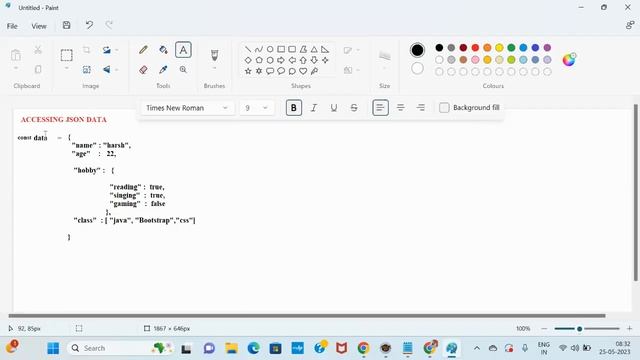Choose the Lightning bolt shape
This screenshot has width=640, height=360.
click(x=314, y=71)
